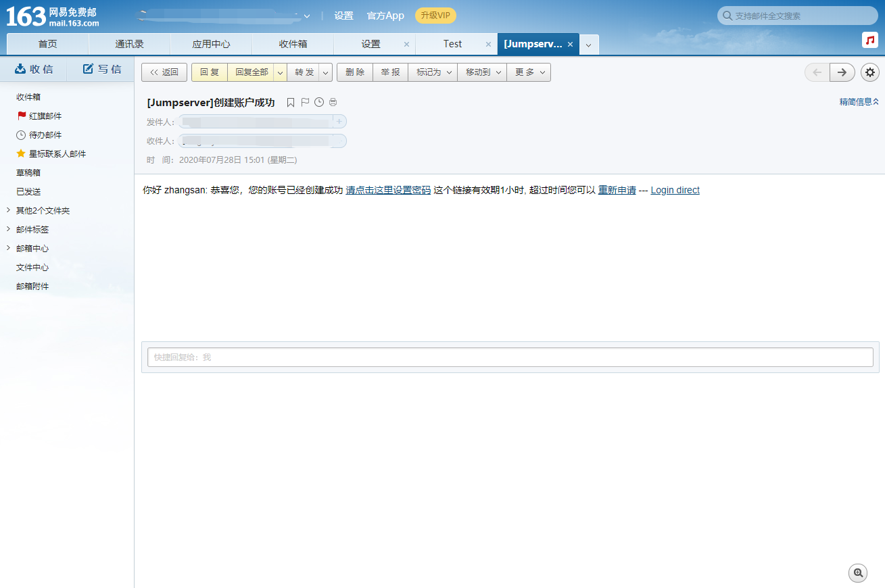The image size is (885, 588).
Task: Open the 更多 more actions dropdown
Action: click(x=541, y=72)
